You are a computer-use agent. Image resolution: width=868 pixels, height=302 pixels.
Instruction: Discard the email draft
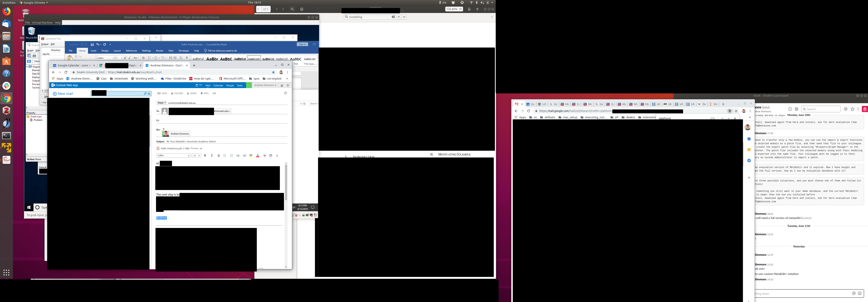tap(177, 93)
